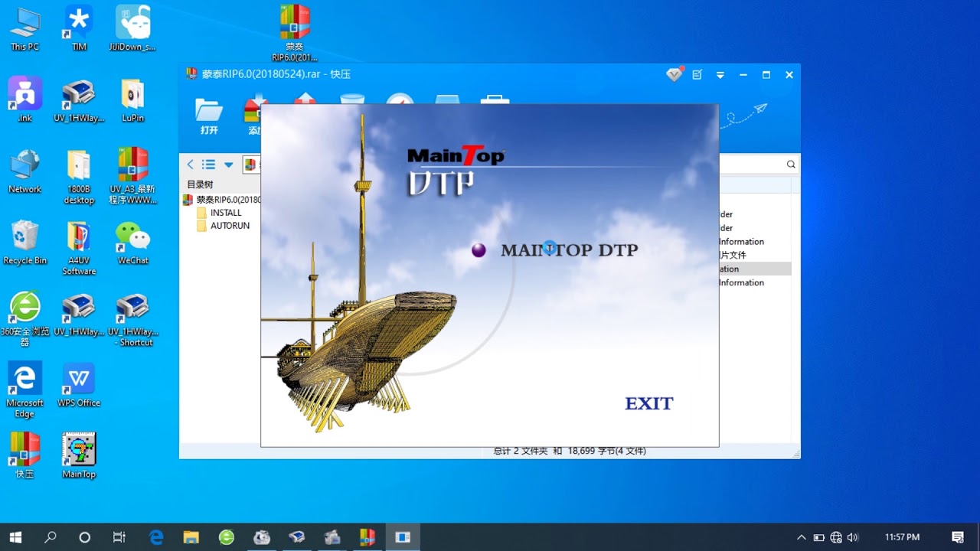Switch the list view mode icon in 快压
This screenshot has width=980, height=551.
tap(208, 165)
